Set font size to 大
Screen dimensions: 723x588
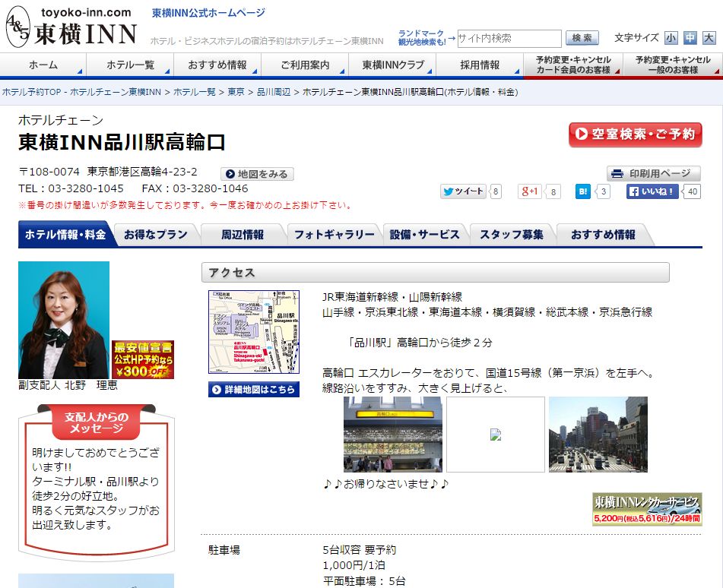709,38
